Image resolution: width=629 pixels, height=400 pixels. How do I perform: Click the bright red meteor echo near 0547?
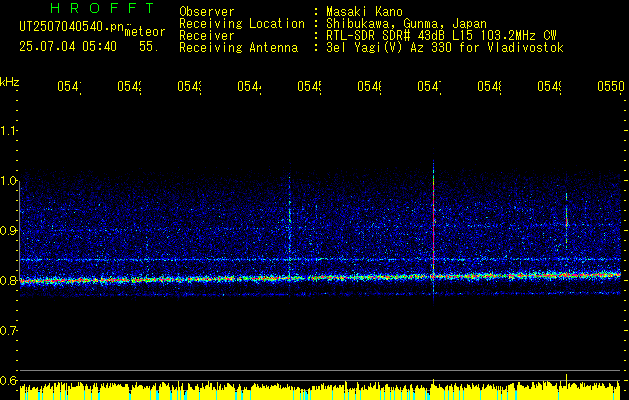[434, 225]
